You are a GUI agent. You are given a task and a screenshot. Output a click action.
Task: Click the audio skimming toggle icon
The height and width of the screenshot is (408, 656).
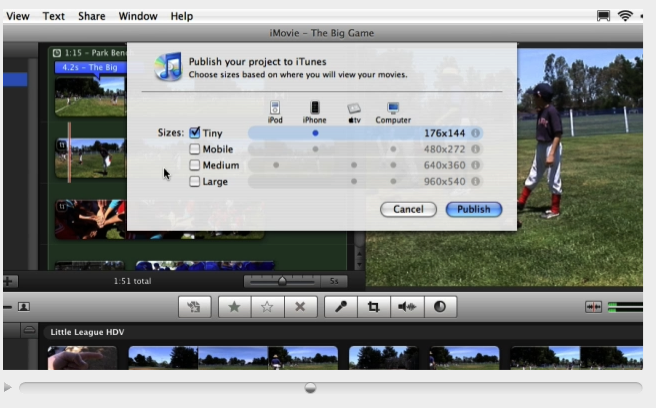click(x=593, y=307)
